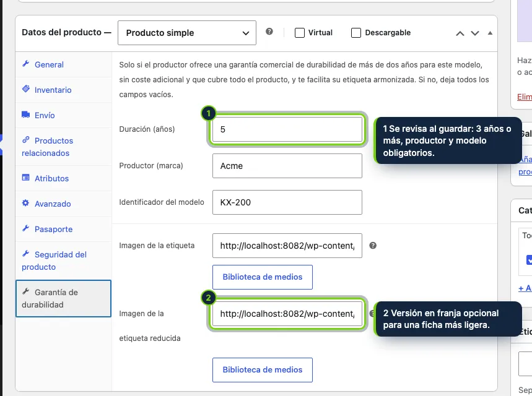Switch to the Inventario tab

(63, 90)
